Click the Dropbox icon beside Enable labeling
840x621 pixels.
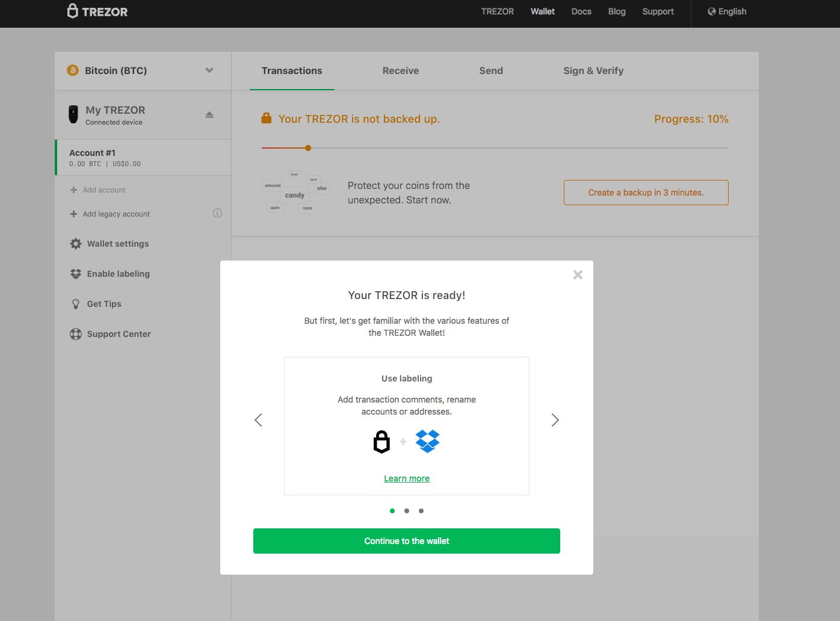tap(76, 274)
